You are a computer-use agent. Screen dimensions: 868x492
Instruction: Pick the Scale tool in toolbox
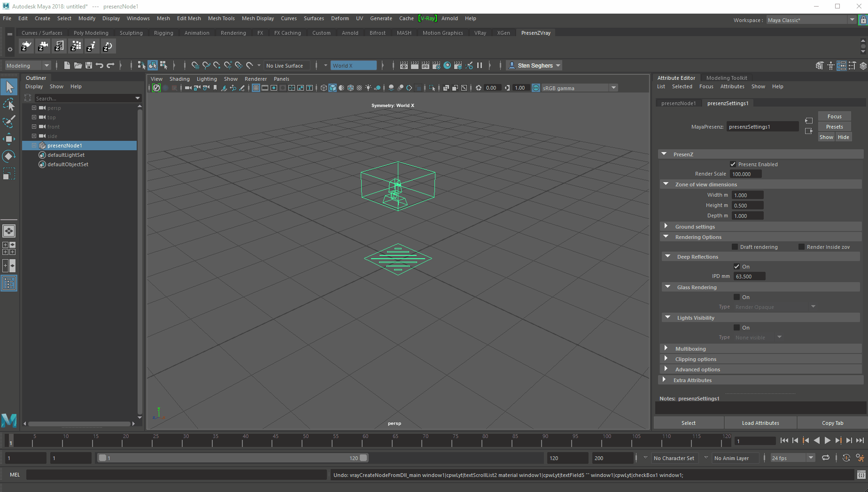pos(9,174)
